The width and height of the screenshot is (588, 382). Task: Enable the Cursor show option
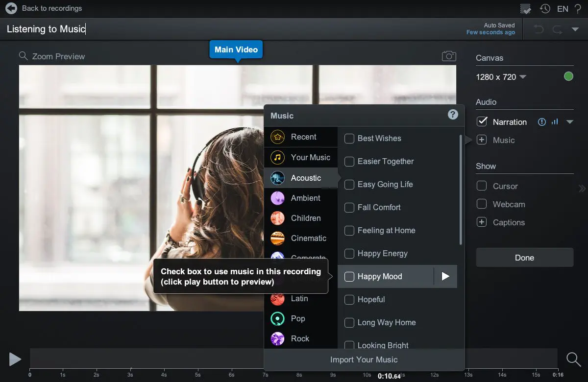[x=482, y=186]
